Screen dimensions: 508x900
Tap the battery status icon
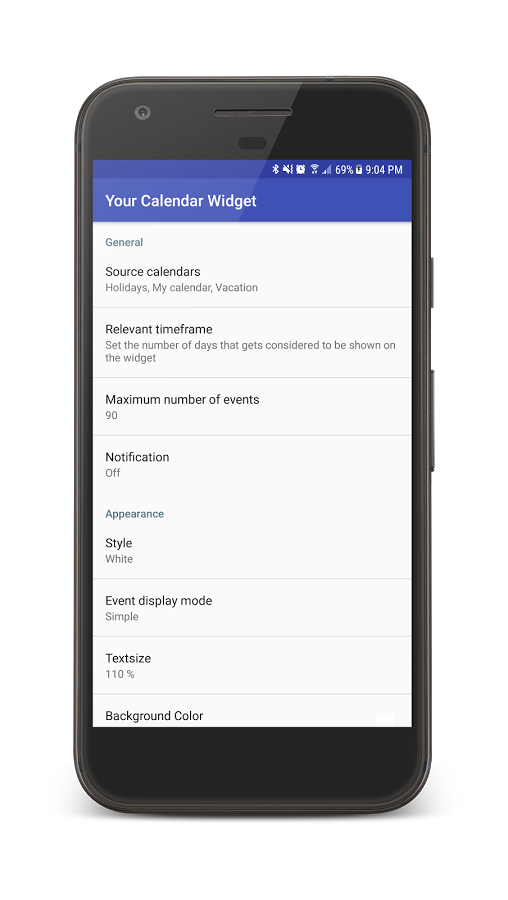(x=359, y=169)
